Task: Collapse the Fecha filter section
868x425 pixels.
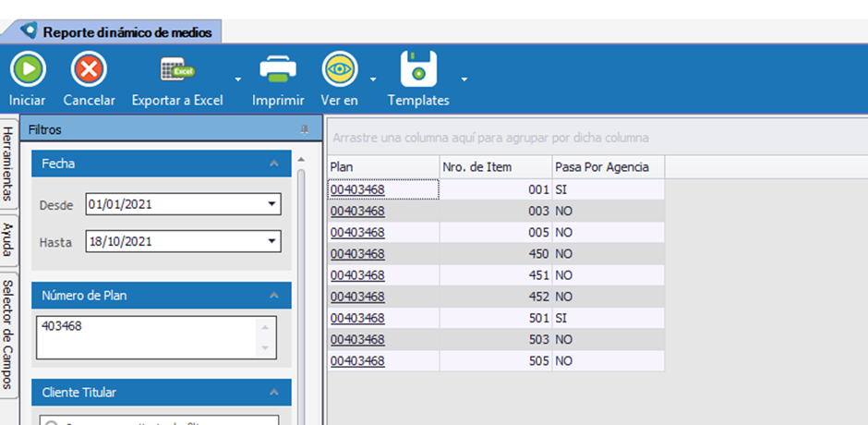Action: coord(273,164)
